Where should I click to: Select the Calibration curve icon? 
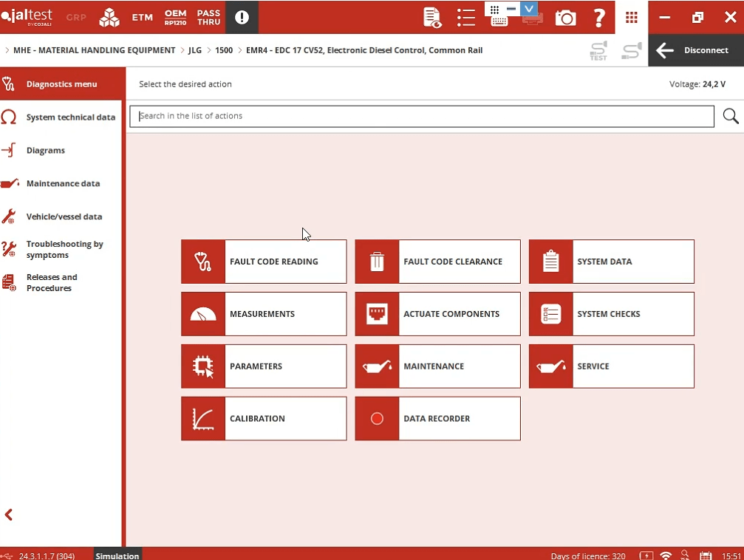pyautogui.click(x=203, y=419)
